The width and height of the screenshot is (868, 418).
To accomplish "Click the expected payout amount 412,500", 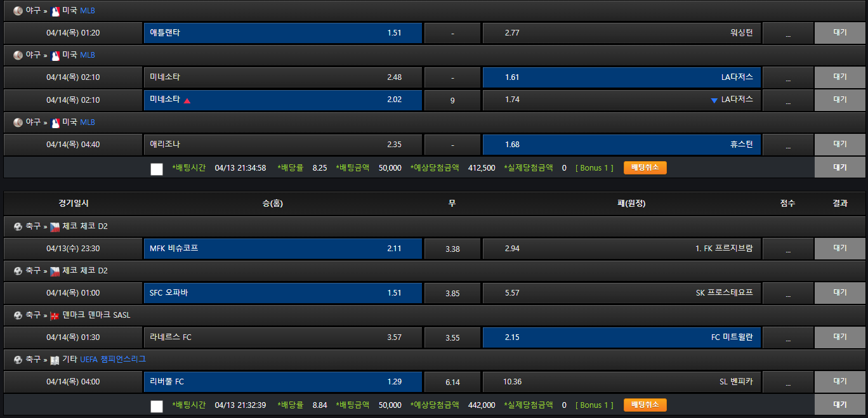I will 482,168.
